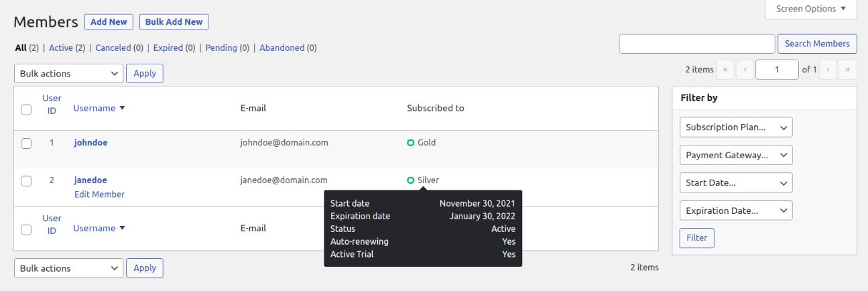Screen dimensions: 868x291
Task: Toggle select-all checkbox in table footer
Action: 26,229
